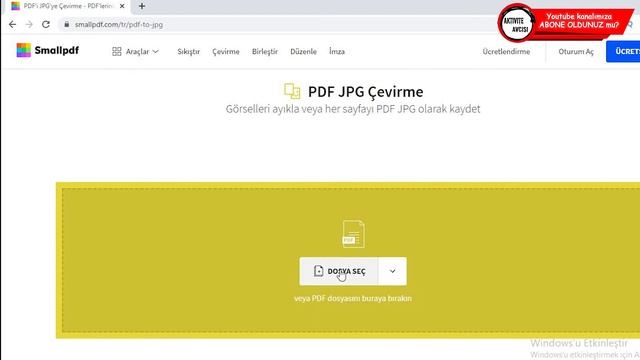Screen dimensions: 640x360
Task: Click the padlock site security icon
Action: (x=67, y=24)
